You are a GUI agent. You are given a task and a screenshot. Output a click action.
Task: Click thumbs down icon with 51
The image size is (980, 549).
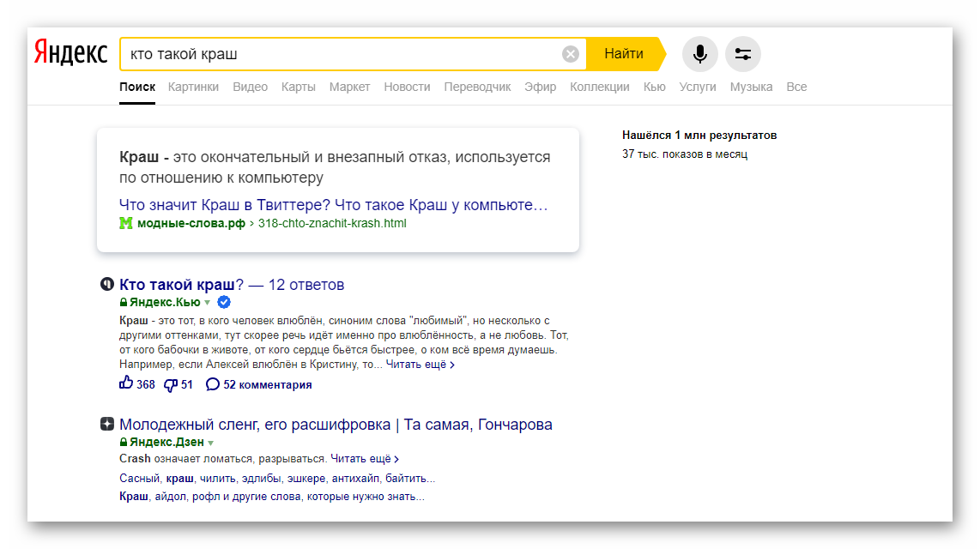(x=171, y=385)
